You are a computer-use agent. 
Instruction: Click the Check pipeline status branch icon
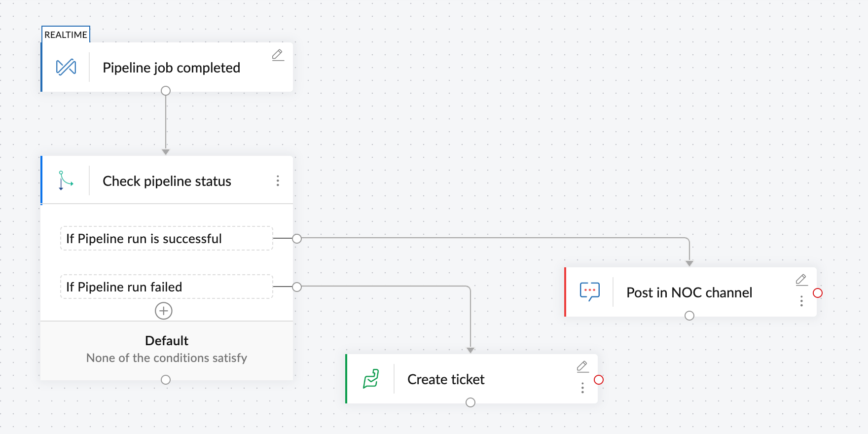coord(66,181)
